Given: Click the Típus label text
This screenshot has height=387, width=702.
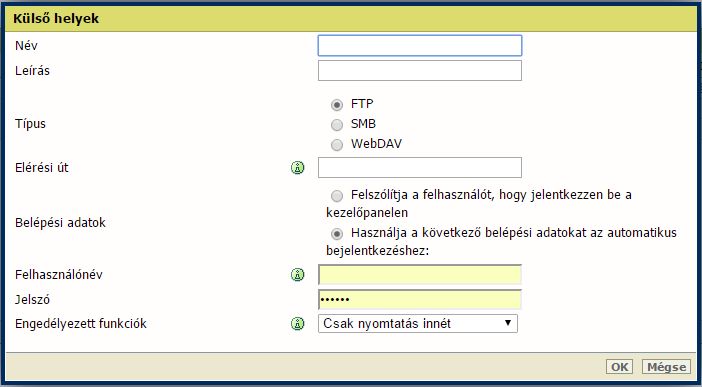Looking at the screenshot, I should tap(30, 124).
